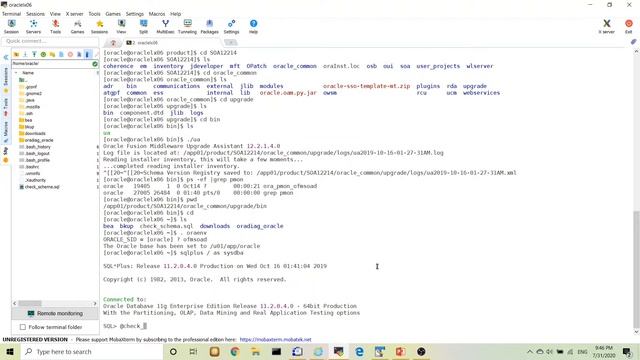Screen dimensions: 640x360
Task: Click the green path confirm check icon
Action: click(x=95, y=64)
